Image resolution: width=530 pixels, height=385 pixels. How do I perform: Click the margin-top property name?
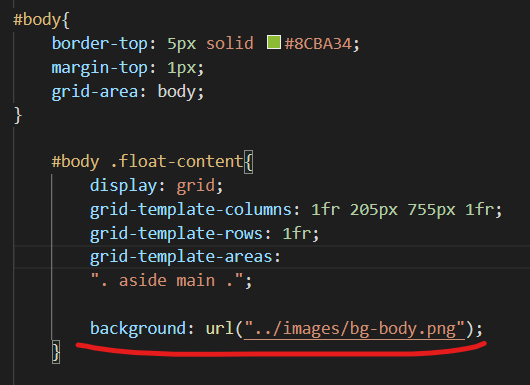pyautogui.click(x=100, y=68)
